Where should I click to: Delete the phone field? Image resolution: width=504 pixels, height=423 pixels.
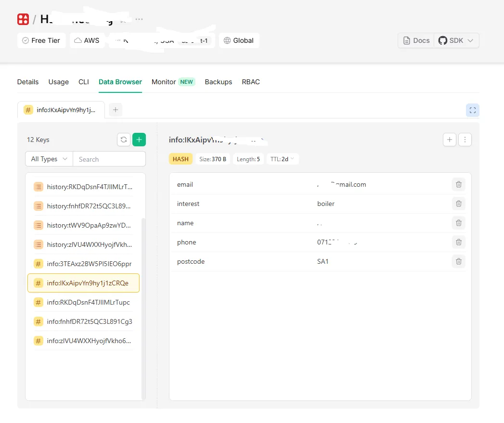pos(459,243)
